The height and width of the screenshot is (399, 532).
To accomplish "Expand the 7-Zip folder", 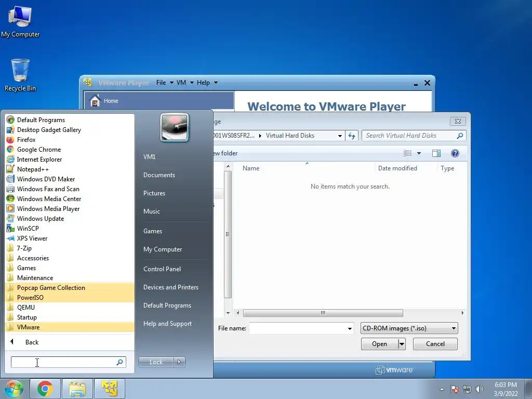I will click(x=24, y=248).
